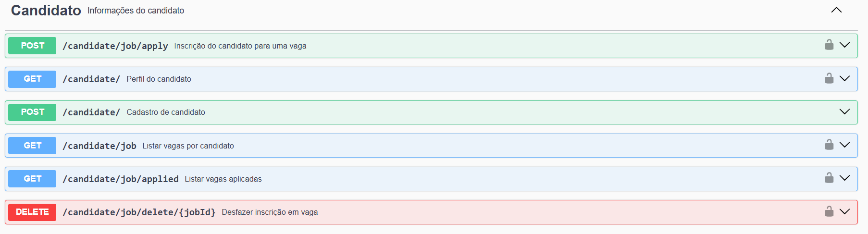The image size is (868, 234).
Task: Click POST badge for job apply endpoint
Action: (32, 46)
